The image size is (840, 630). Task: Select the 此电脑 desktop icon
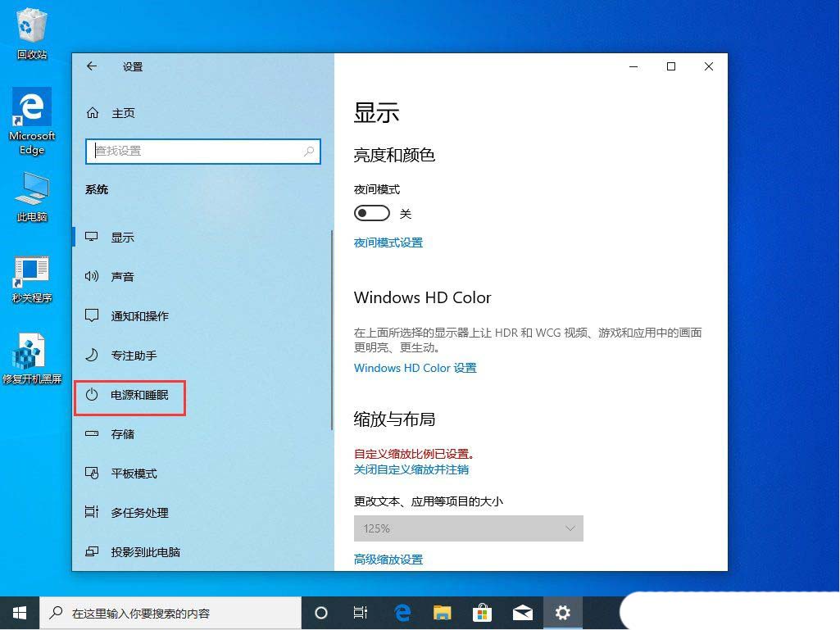[32, 197]
